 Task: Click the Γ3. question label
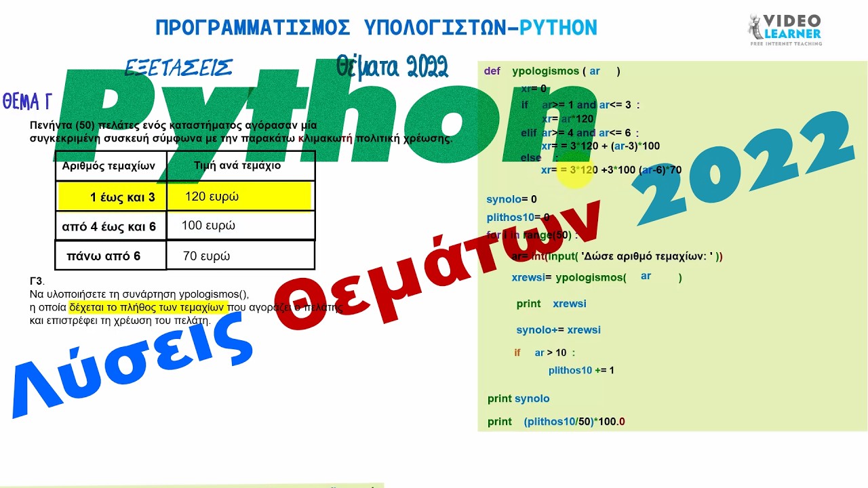tap(37, 281)
